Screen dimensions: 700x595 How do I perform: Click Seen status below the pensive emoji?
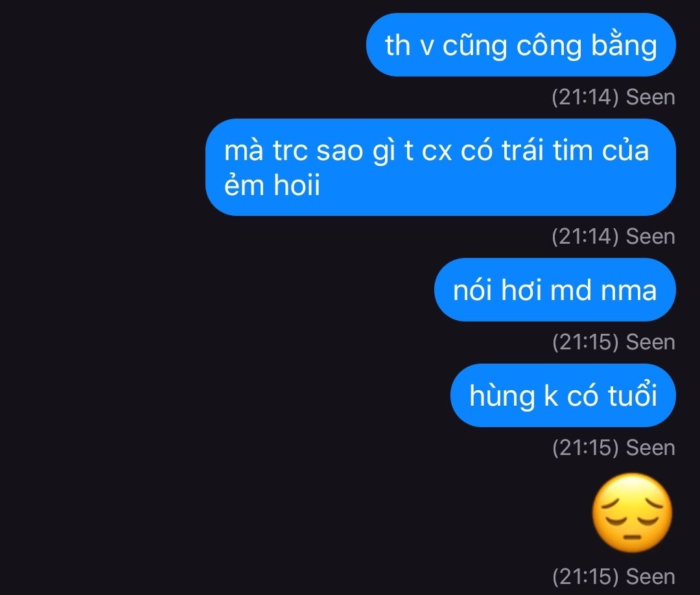[651, 577]
